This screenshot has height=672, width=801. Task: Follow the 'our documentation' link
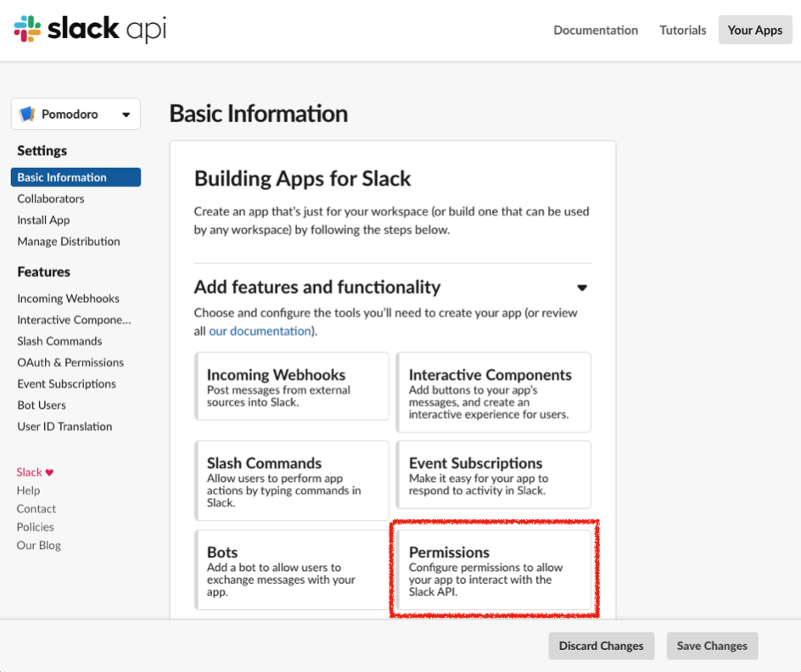tap(260, 331)
